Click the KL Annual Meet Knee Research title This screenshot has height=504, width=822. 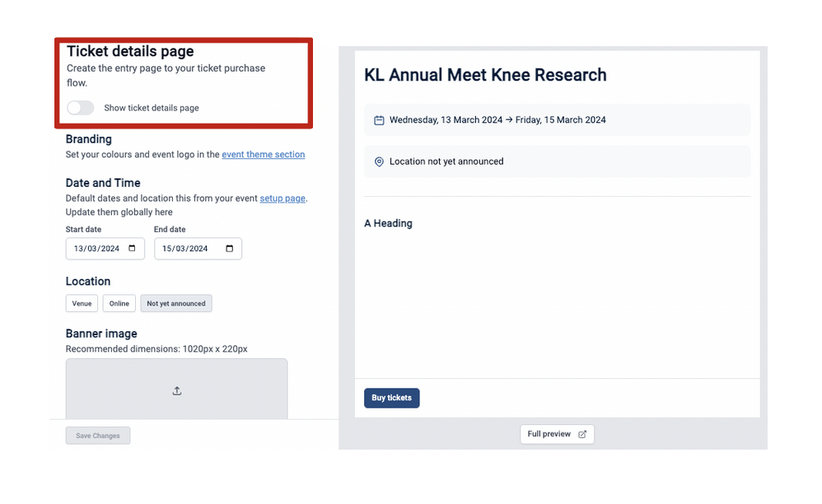485,75
